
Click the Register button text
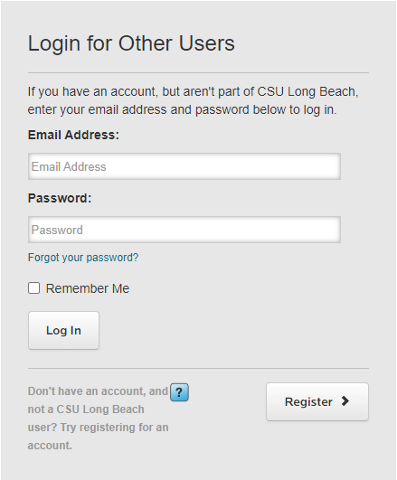[x=309, y=402]
